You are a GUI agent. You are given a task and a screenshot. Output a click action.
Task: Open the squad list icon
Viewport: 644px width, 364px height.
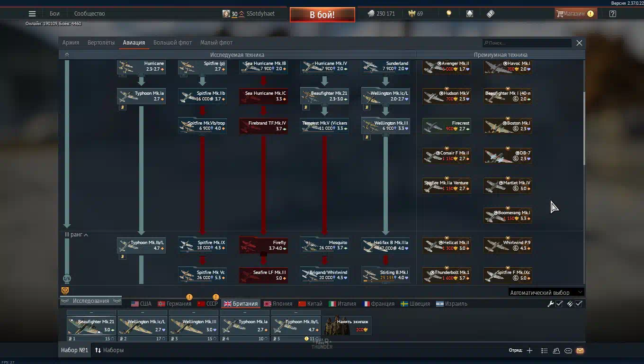[545, 351]
